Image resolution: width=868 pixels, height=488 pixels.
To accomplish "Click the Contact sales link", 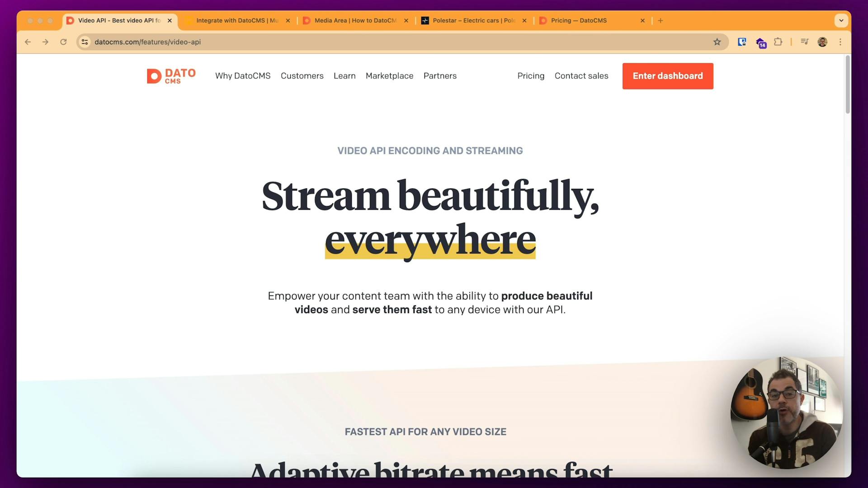I will point(581,75).
